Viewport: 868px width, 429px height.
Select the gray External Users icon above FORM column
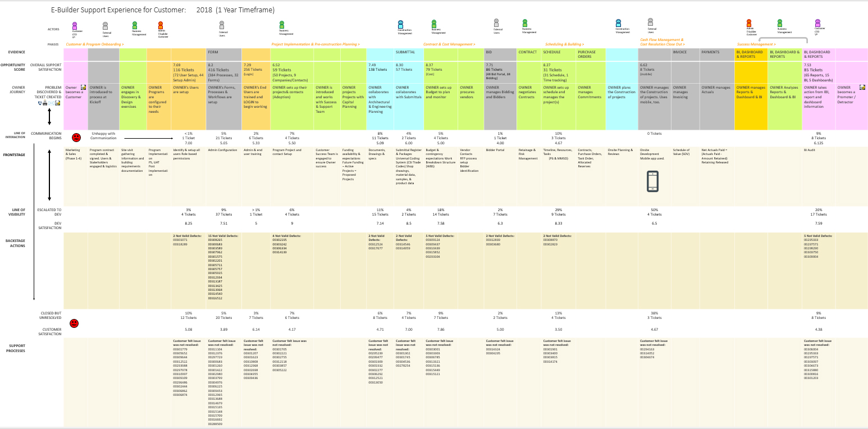222,25
